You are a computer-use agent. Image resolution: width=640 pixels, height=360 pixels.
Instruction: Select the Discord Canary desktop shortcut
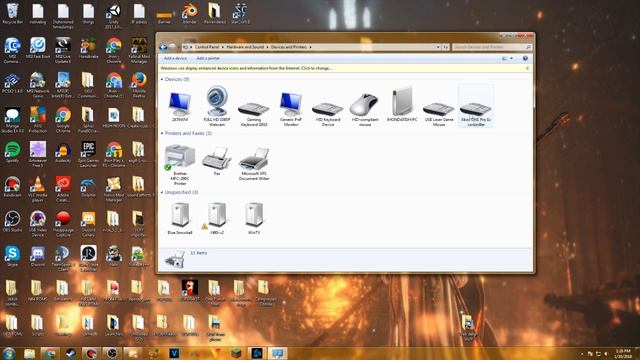click(x=88, y=223)
